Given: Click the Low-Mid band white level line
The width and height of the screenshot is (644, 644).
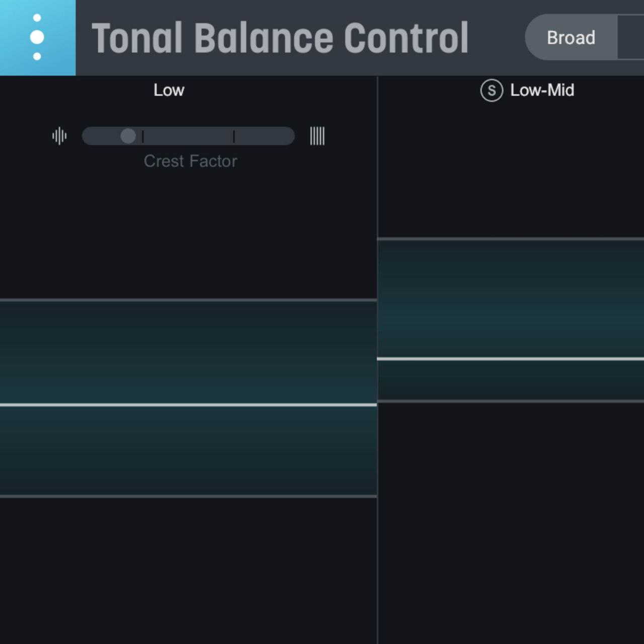Looking at the screenshot, I should (x=510, y=359).
